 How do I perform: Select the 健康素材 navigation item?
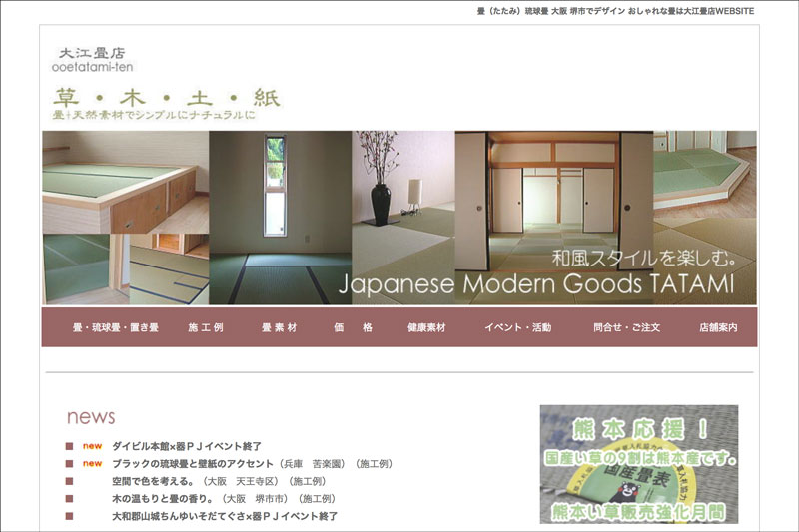click(x=426, y=327)
